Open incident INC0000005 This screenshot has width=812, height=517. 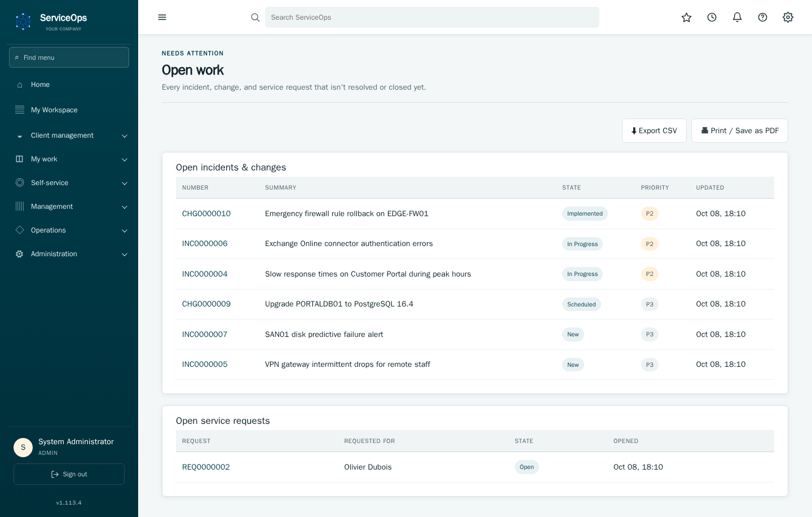[205, 365]
